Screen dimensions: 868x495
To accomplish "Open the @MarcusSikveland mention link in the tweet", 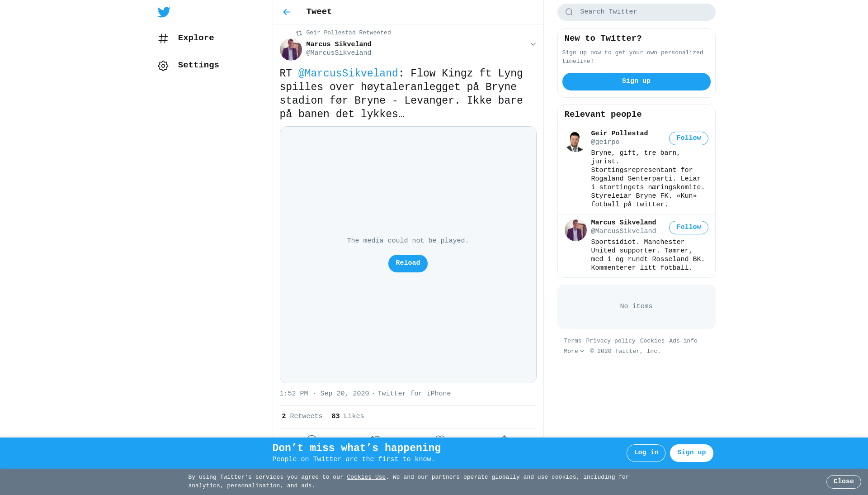I will [x=348, y=74].
